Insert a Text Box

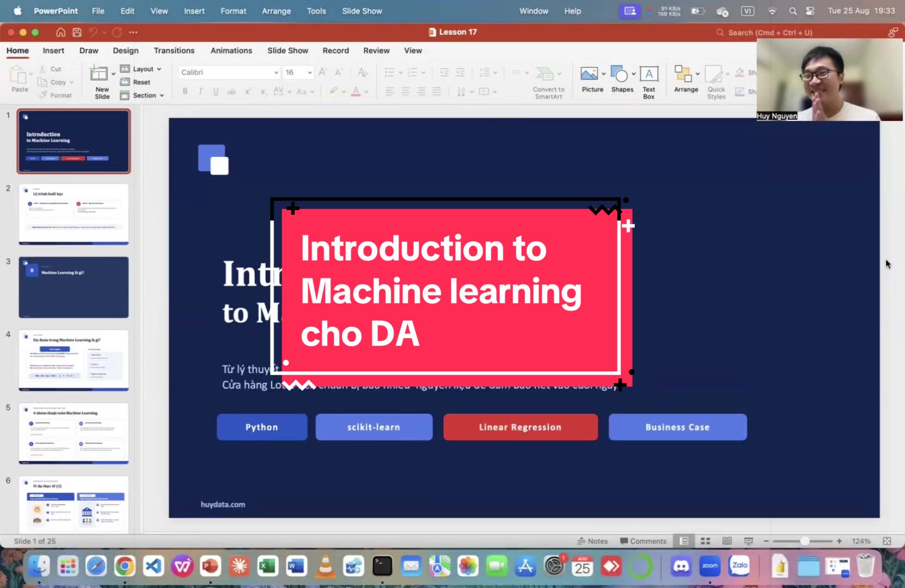coord(649,82)
